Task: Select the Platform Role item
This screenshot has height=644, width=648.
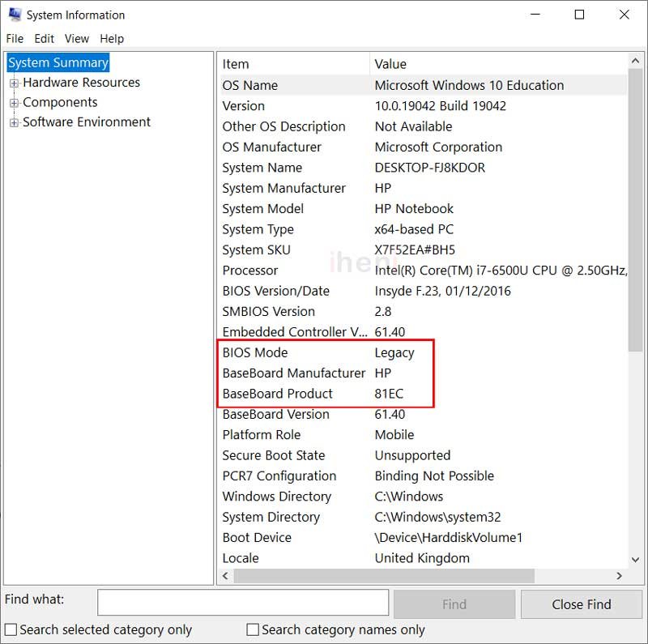Action: 262,435
